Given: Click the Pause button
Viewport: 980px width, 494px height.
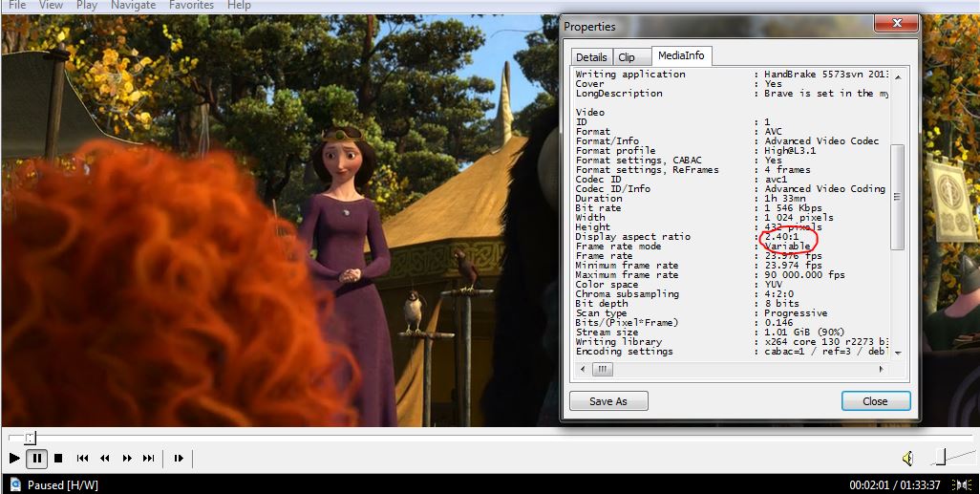Looking at the screenshot, I should pyautogui.click(x=37, y=459).
